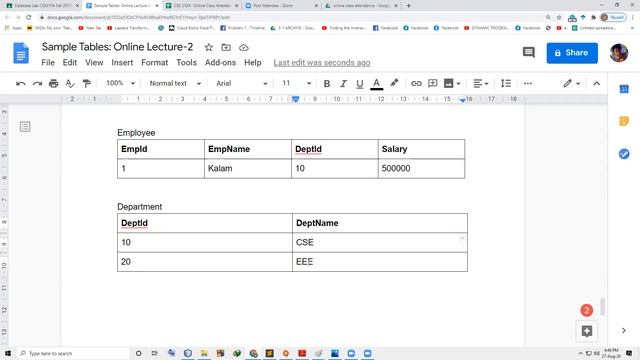Show the document outline
Image resolution: width=640 pixels, height=360 pixels.
pos(25,127)
